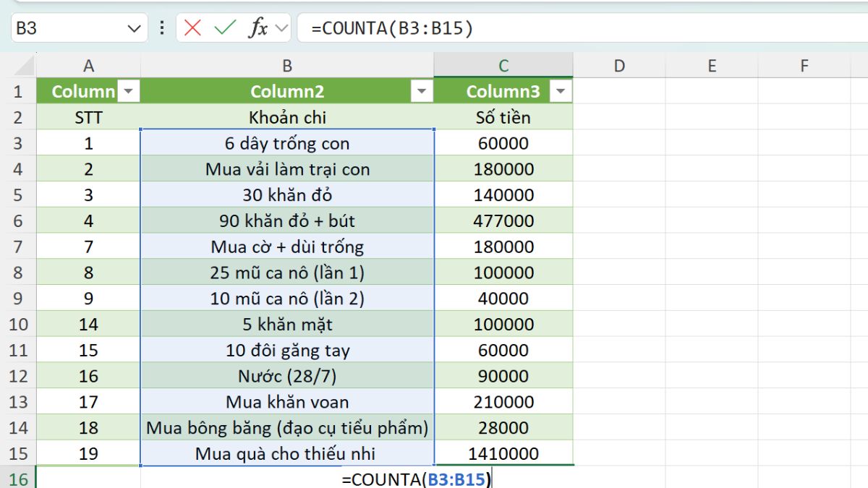This screenshot has height=488, width=868.
Task: Confirm the formula with the checkmark icon
Action: (x=225, y=28)
